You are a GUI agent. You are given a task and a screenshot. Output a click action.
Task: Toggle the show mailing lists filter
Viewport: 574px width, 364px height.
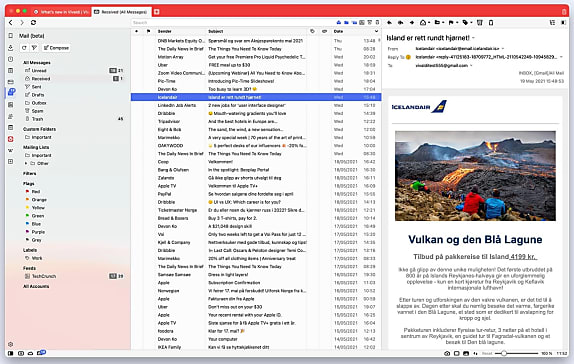point(354,23)
